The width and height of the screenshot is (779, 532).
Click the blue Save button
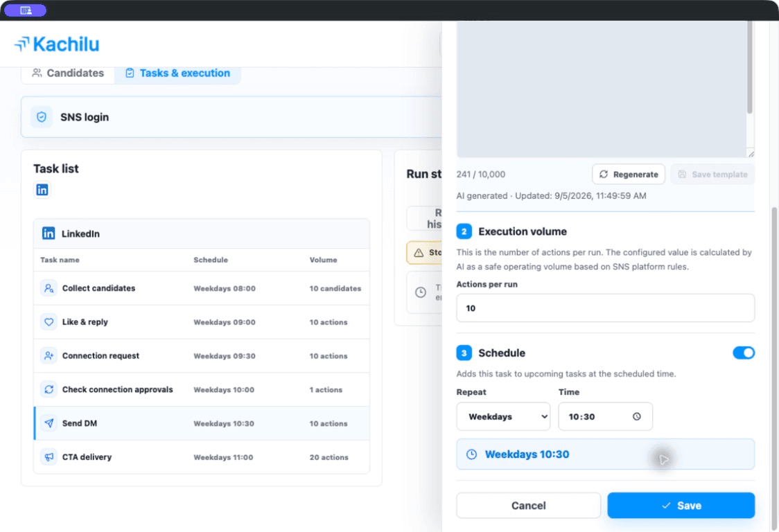(x=681, y=505)
